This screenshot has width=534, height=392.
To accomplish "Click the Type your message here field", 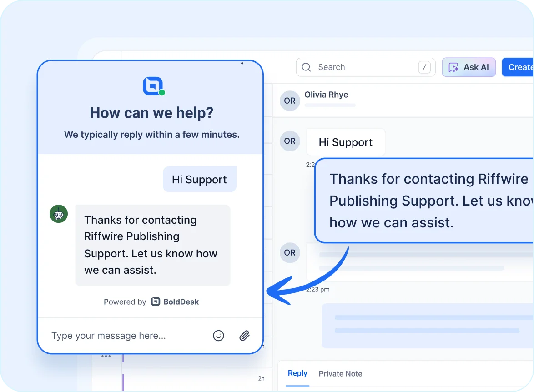I will pyautogui.click(x=108, y=336).
